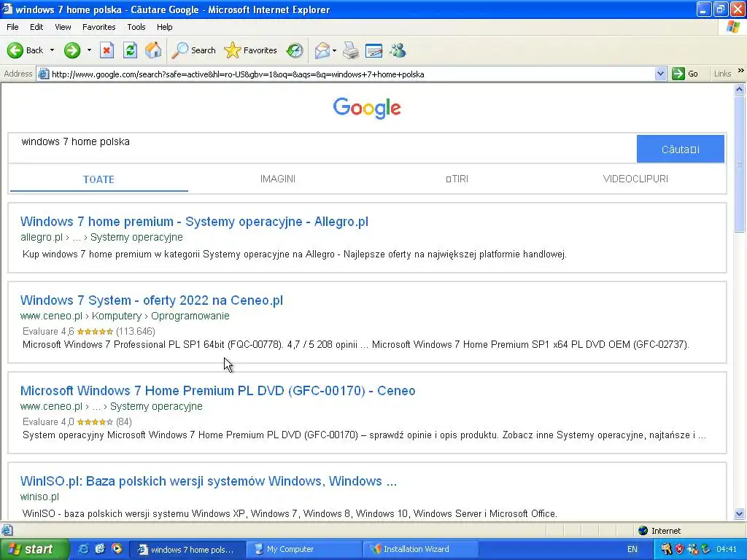
Task: Click the EN language indicator
Action: (632, 549)
